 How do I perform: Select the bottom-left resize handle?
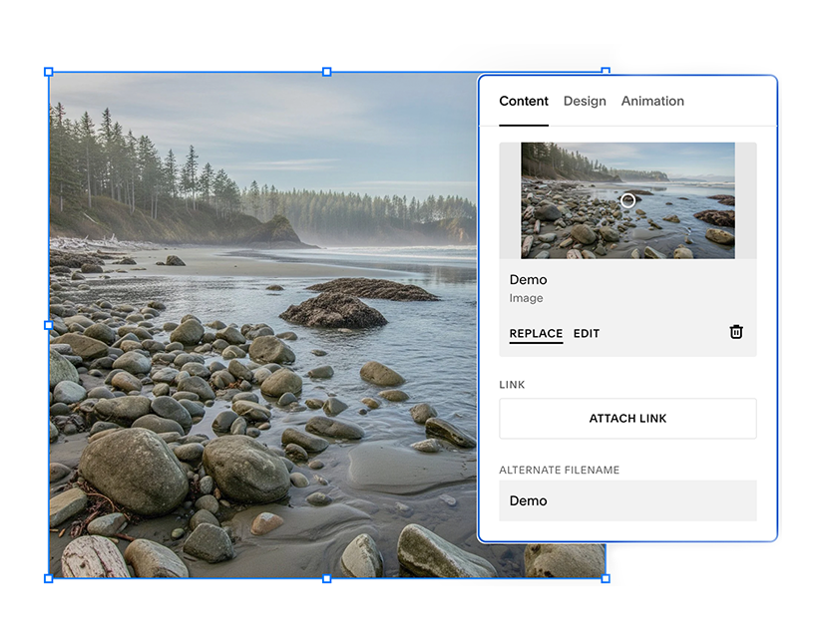click(x=49, y=578)
